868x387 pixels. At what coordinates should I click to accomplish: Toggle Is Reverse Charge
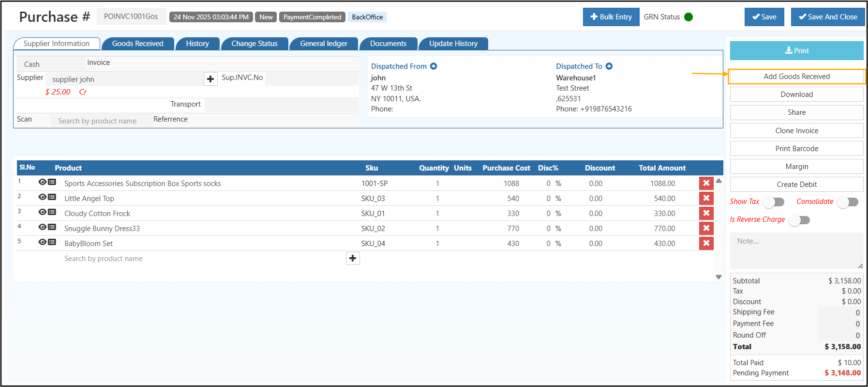point(799,220)
